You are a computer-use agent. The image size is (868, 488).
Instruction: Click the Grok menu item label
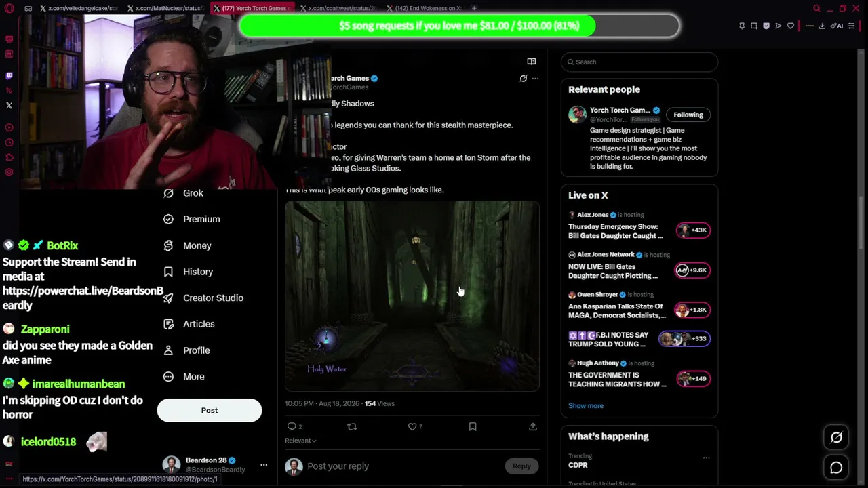tap(193, 193)
